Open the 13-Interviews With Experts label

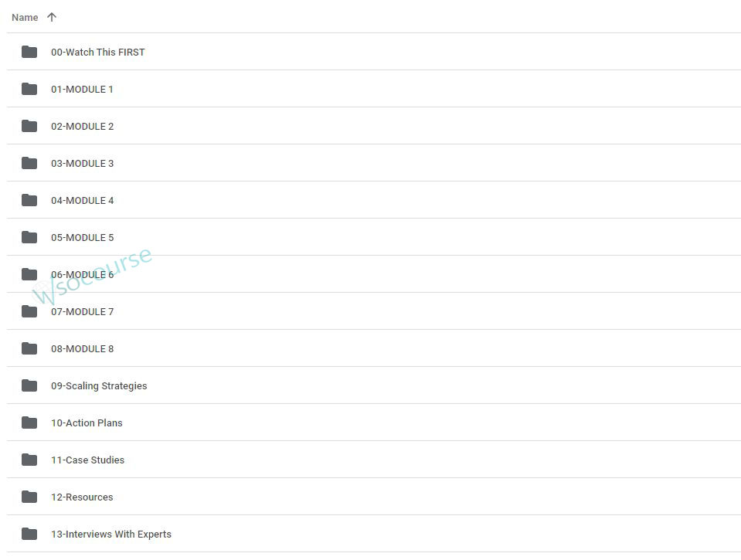111,535
